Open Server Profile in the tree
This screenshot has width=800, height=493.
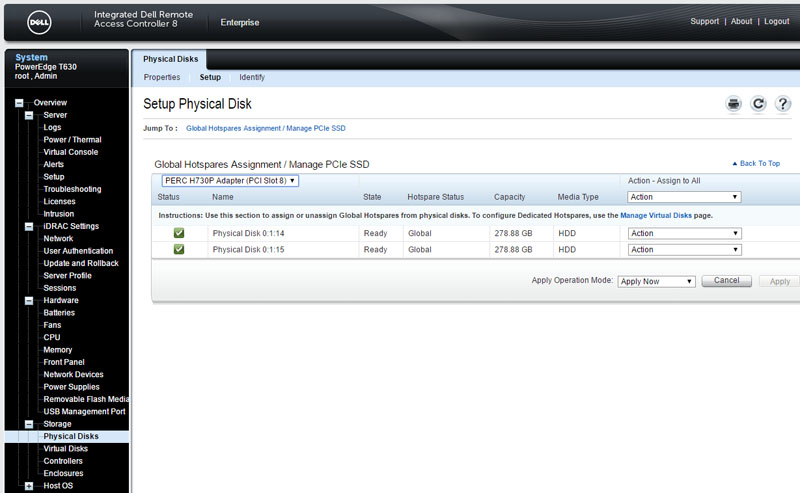click(67, 276)
